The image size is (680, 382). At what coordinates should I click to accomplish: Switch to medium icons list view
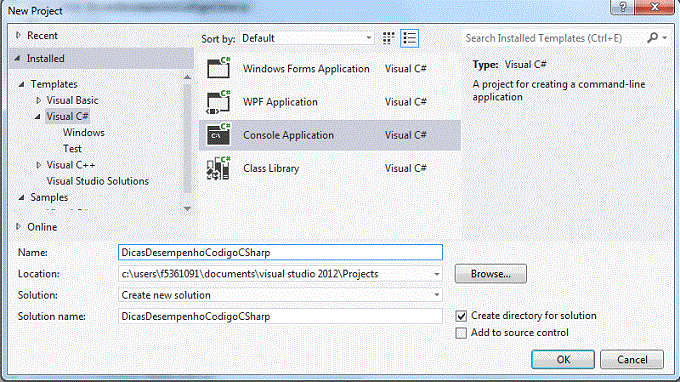409,38
